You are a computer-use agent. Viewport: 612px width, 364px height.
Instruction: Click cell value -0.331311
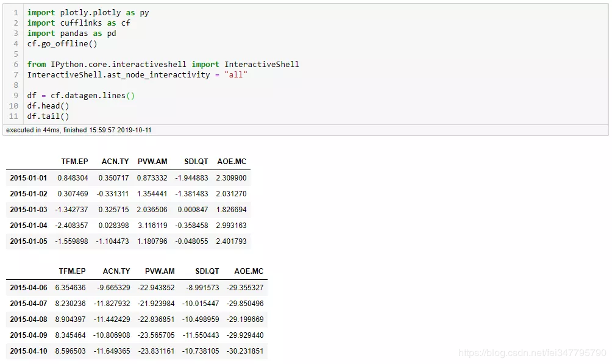(x=112, y=194)
